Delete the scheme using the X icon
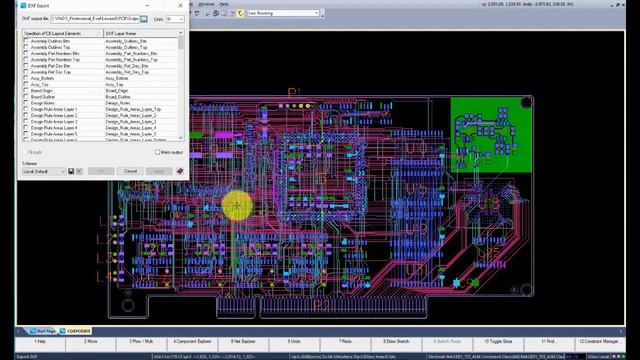This screenshot has height=360, width=640. coord(79,171)
